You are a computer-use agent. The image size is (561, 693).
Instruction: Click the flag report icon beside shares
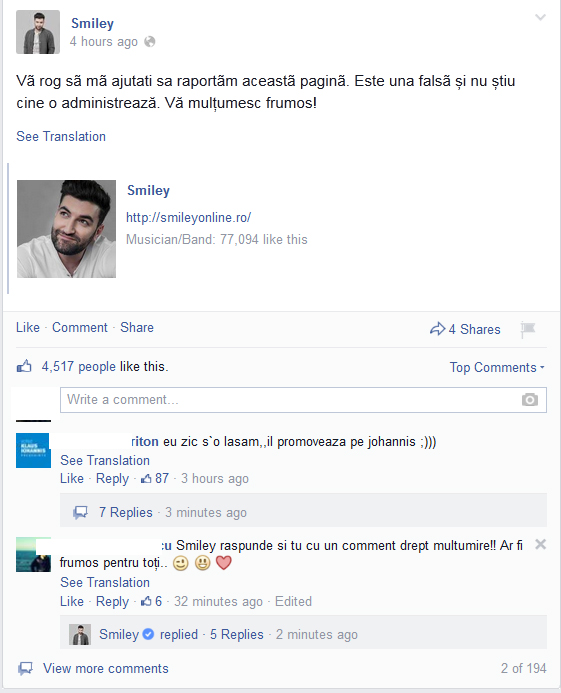point(528,329)
